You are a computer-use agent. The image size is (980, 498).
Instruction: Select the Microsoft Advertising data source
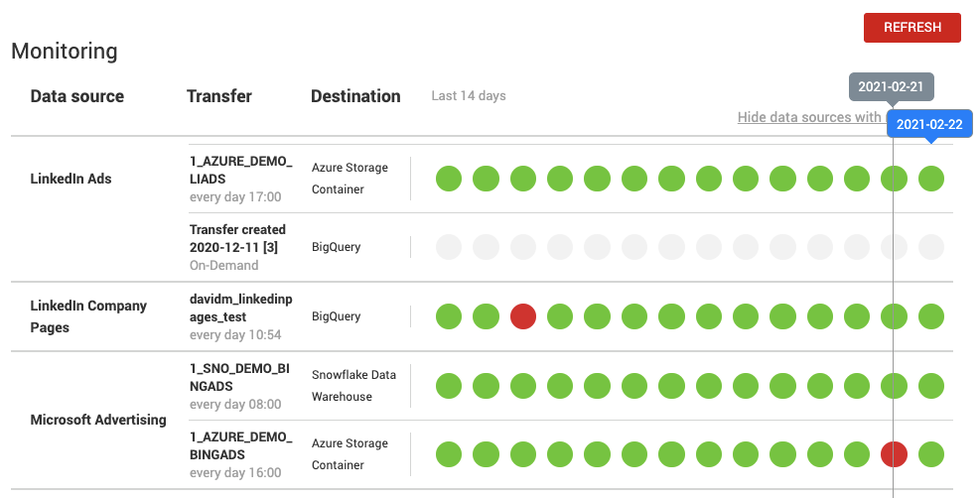click(x=98, y=420)
